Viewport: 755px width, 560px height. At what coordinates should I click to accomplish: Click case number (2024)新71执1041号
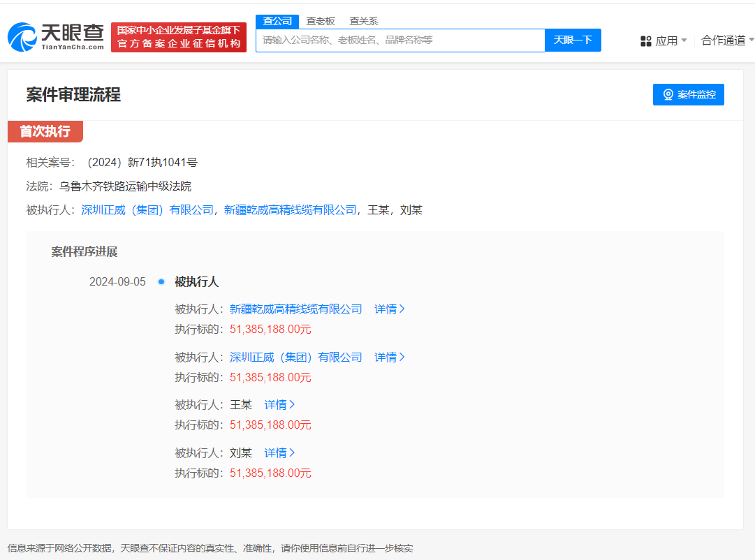[142, 162]
